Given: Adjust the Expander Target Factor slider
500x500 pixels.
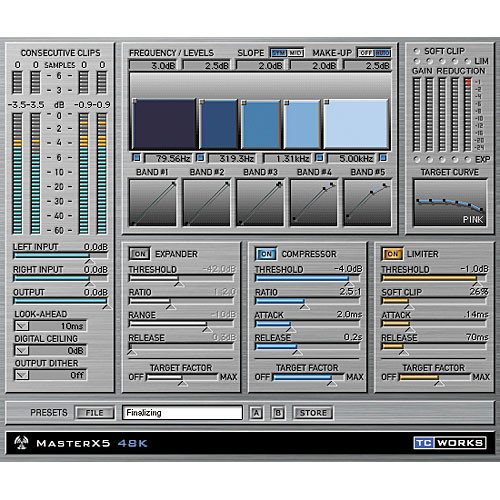Looking at the screenshot, I should (x=182, y=378).
